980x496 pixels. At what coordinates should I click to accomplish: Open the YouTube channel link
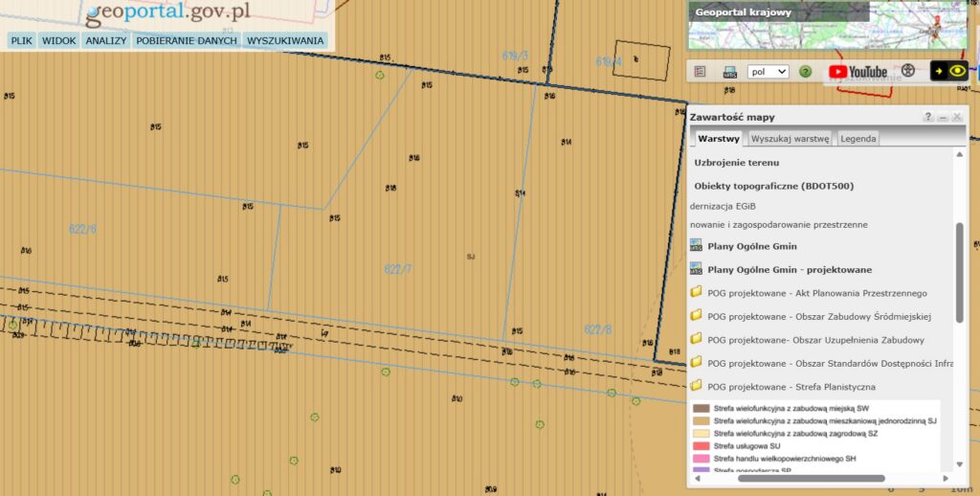click(858, 72)
